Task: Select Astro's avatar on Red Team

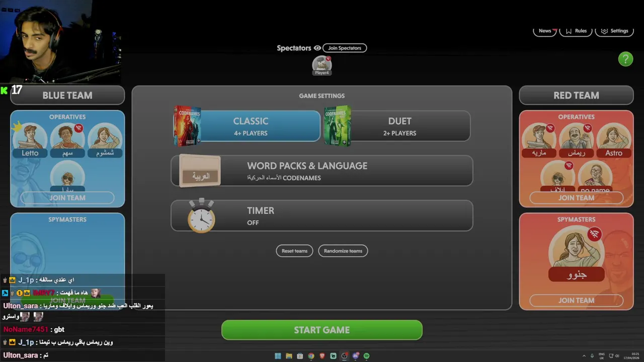Action: click(x=614, y=140)
